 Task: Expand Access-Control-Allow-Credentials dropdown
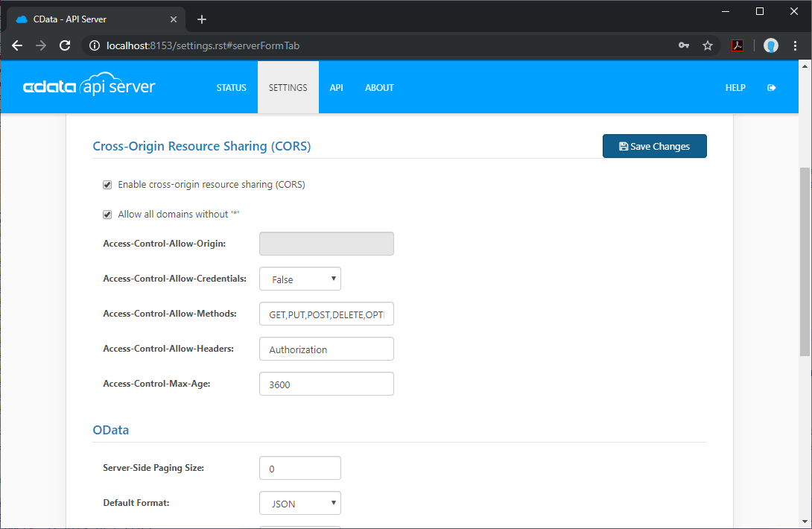click(300, 279)
